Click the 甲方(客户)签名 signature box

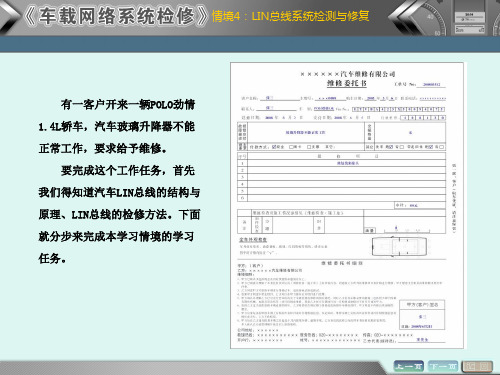point(422,314)
